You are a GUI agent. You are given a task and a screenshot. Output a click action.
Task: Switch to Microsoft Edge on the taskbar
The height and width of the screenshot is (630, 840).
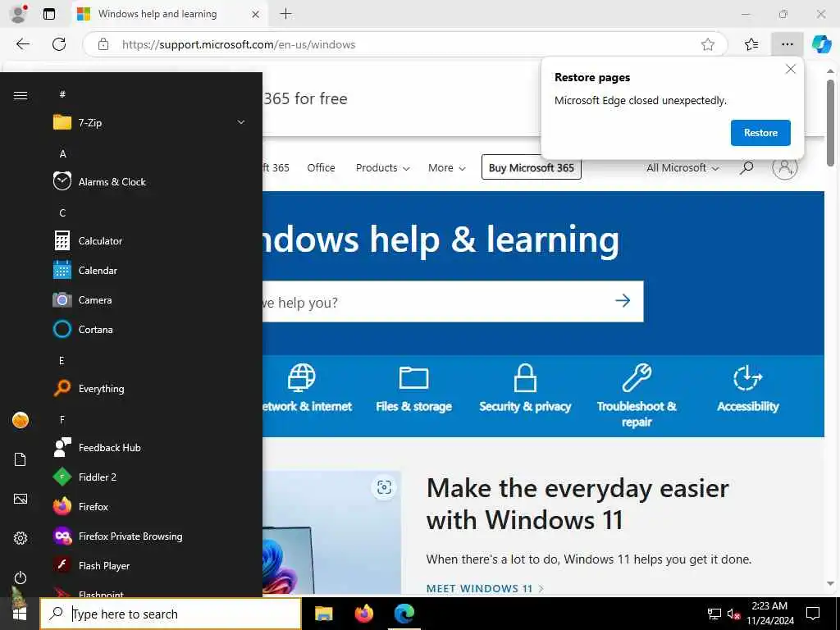tap(404, 614)
